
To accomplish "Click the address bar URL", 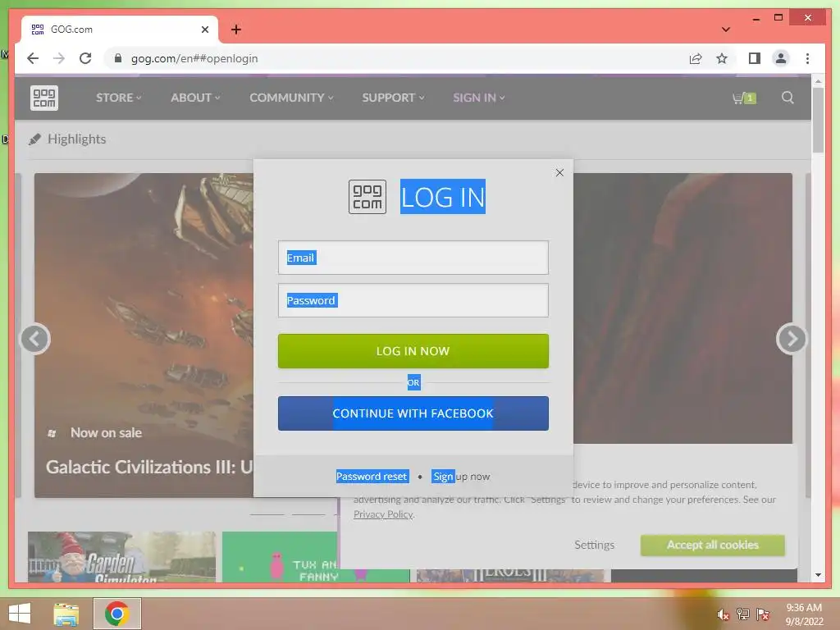I will tap(194, 58).
